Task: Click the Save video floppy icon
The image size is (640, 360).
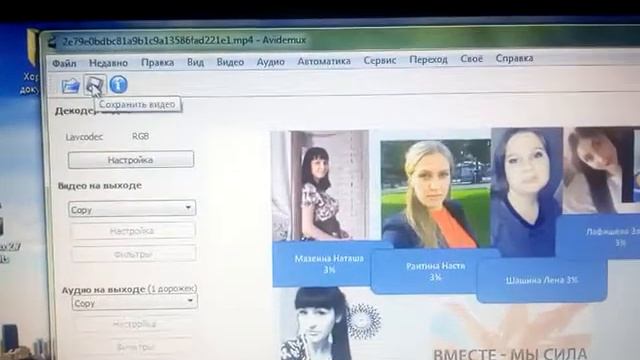Action: [95, 85]
